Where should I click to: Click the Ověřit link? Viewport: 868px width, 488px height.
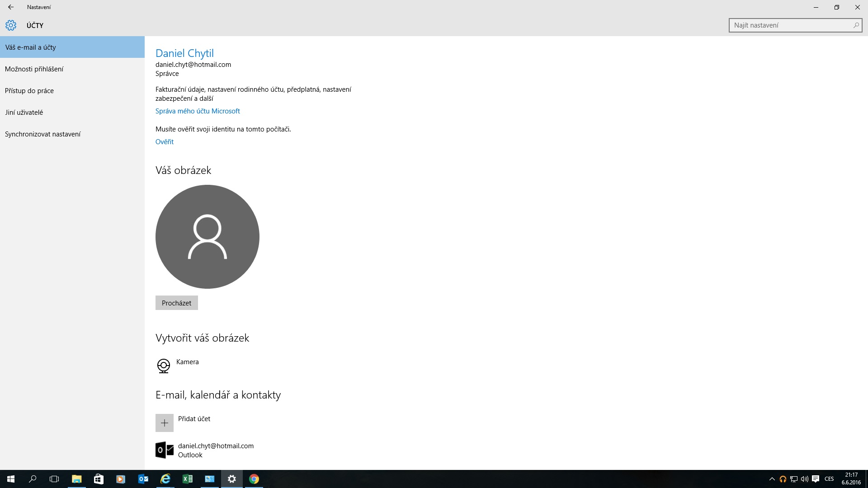[165, 142]
